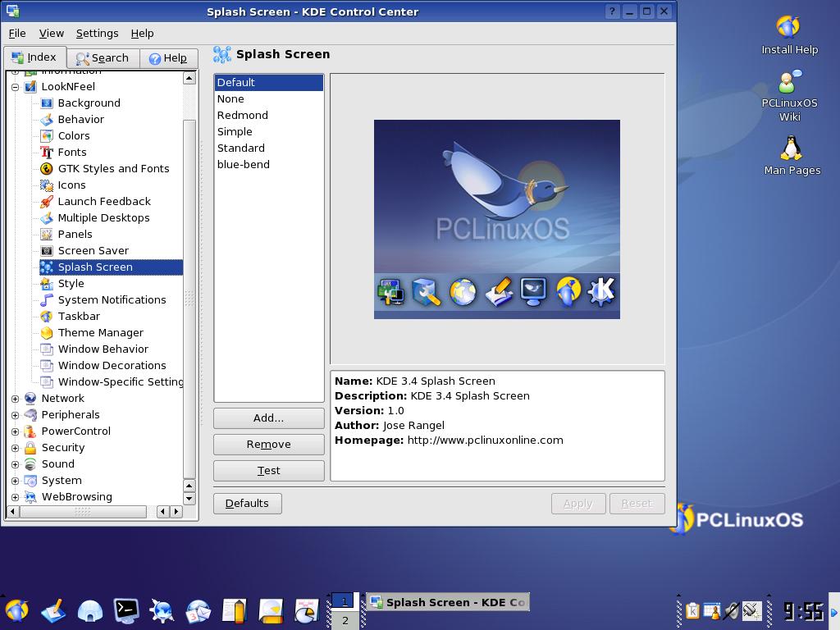The height and width of the screenshot is (630, 840).
Task: Click the Colors palette icon
Action: tap(47, 135)
